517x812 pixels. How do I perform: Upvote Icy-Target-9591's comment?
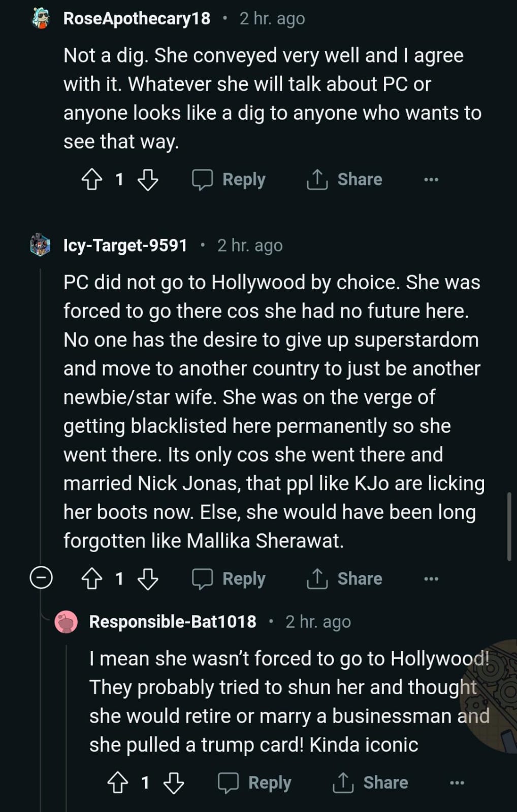[92, 579]
